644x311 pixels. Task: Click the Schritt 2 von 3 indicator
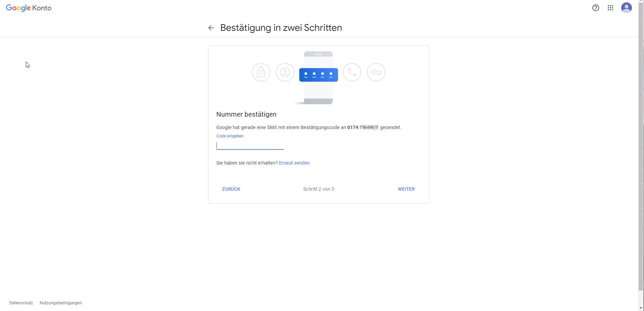(x=318, y=189)
